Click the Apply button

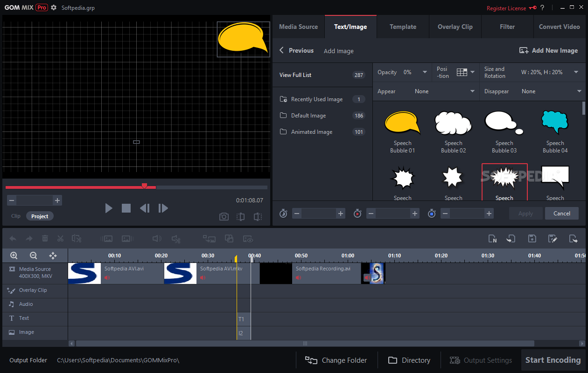point(526,214)
